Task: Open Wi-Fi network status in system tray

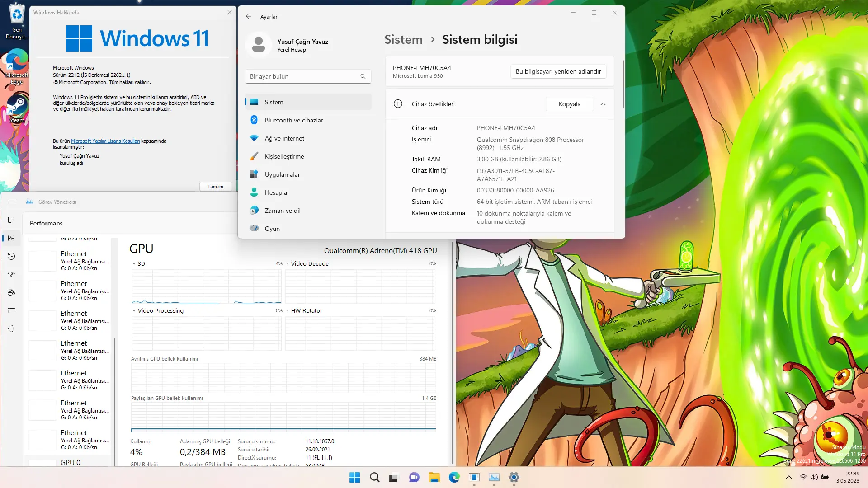Action: coord(803,477)
